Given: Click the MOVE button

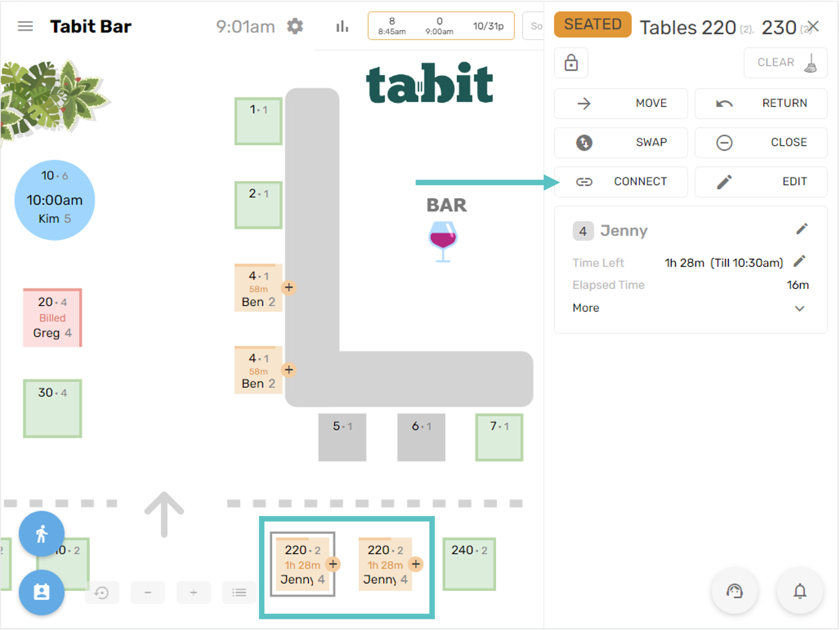Looking at the screenshot, I should tap(621, 104).
